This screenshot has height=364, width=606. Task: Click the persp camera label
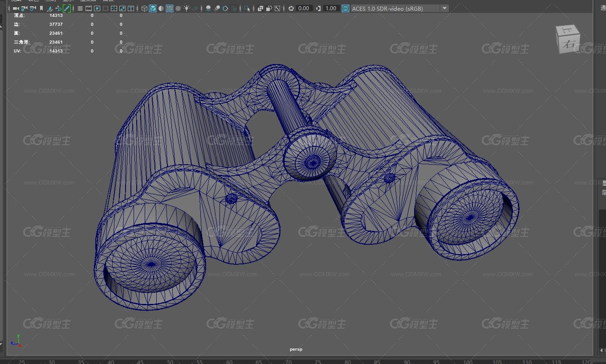click(296, 349)
